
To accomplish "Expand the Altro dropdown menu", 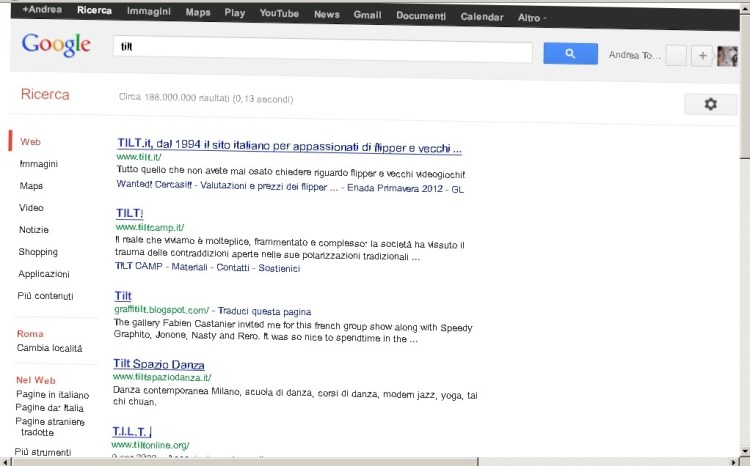I will click(x=532, y=17).
